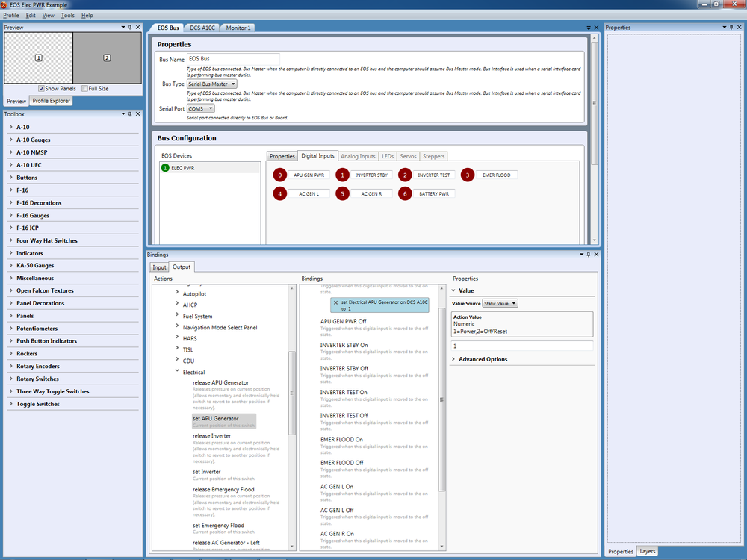This screenshot has height=560, width=747.
Task: Click the INVERTER STBY On binding trigger
Action: tap(344, 345)
